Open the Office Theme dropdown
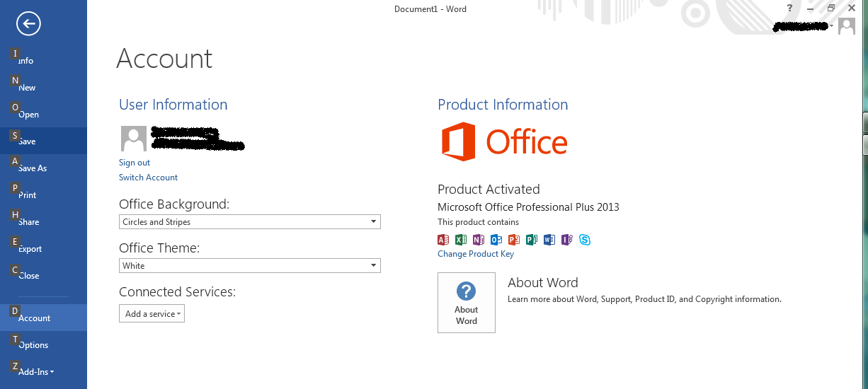Screen dimensions: 868x389 point(250,266)
